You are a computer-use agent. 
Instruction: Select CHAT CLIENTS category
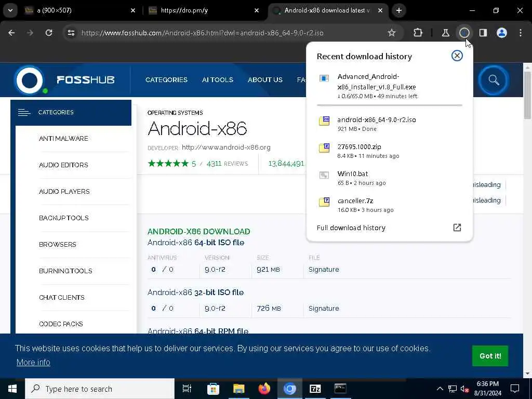coord(62,297)
